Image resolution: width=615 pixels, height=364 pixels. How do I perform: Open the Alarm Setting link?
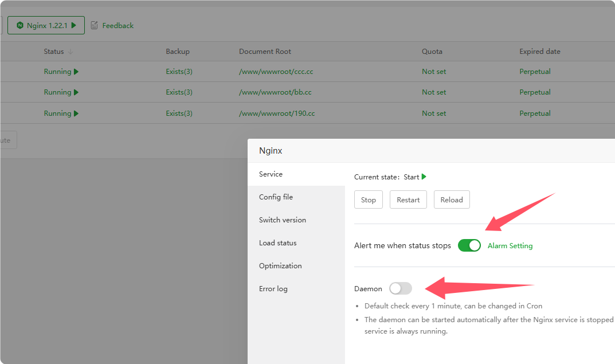pos(510,245)
